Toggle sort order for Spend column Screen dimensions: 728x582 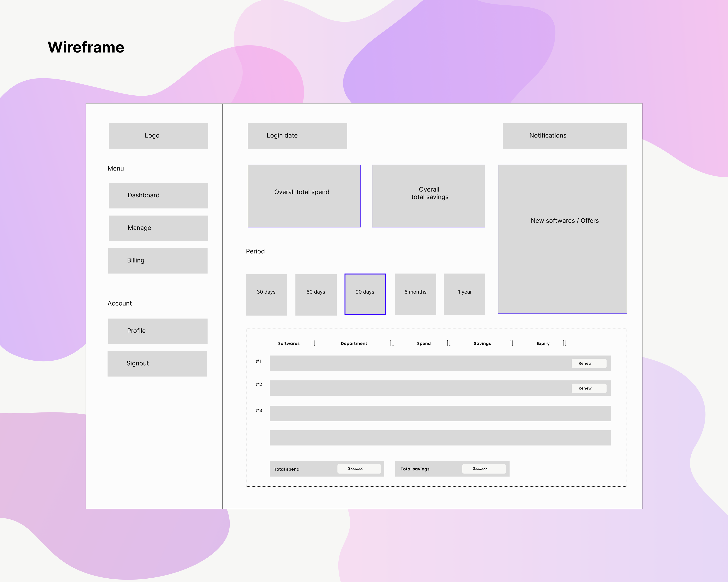point(448,343)
